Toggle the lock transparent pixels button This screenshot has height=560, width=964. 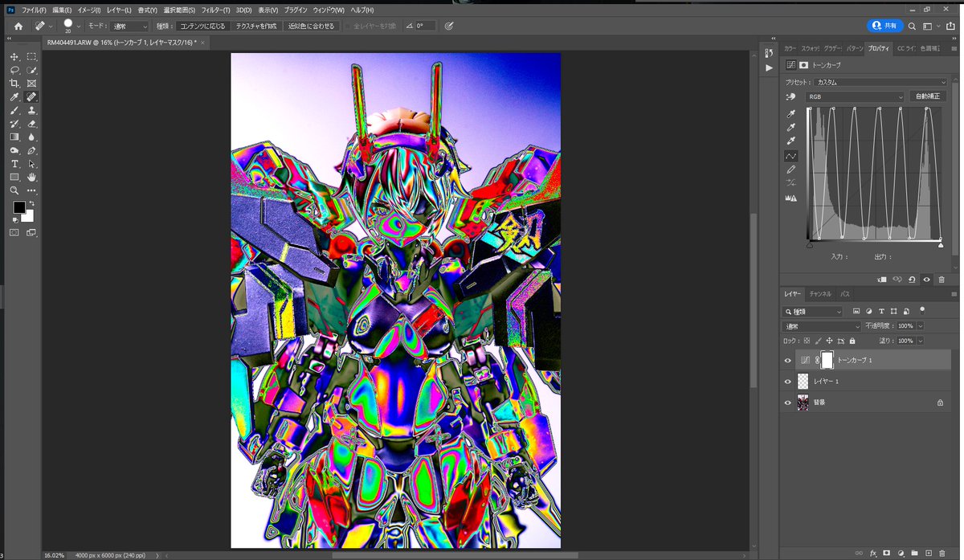[x=807, y=341]
